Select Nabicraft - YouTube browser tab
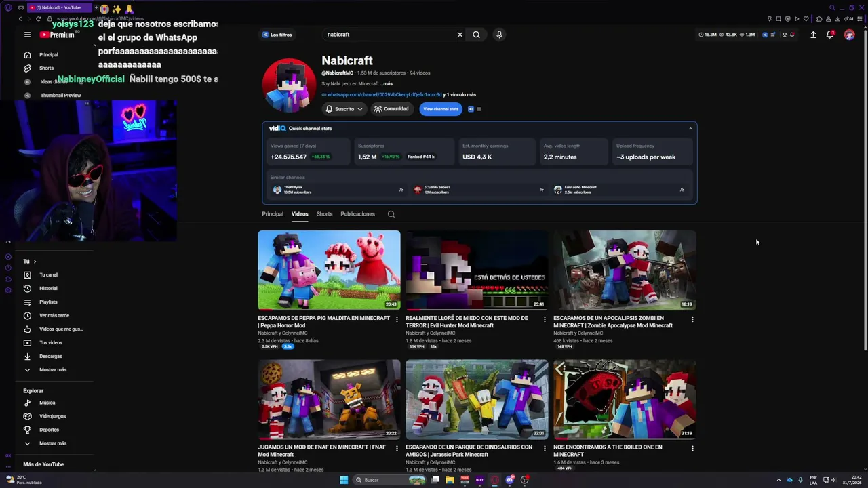The width and height of the screenshot is (868, 488). (59, 7)
